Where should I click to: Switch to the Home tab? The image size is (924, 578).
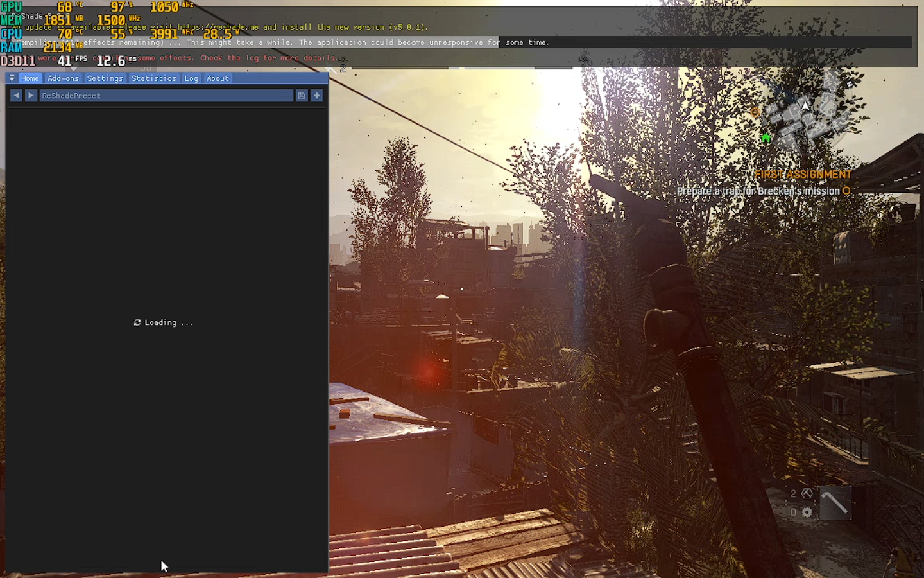[x=30, y=78]
